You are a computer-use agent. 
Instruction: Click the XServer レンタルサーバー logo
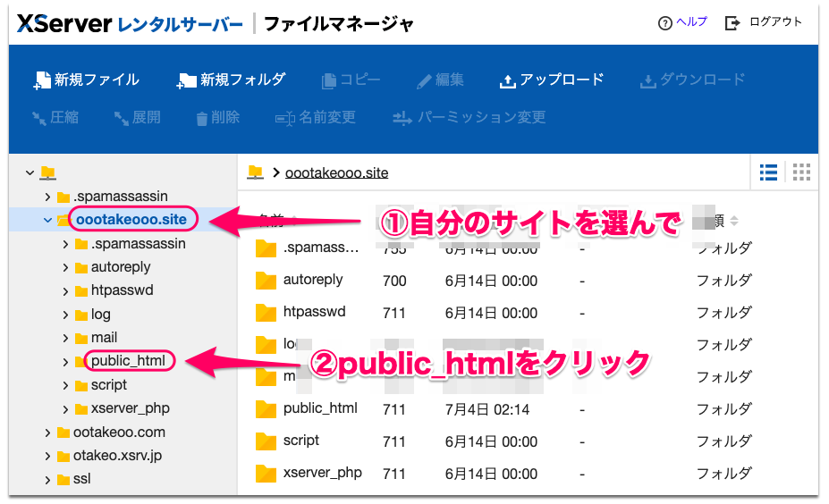pos(130,24)
